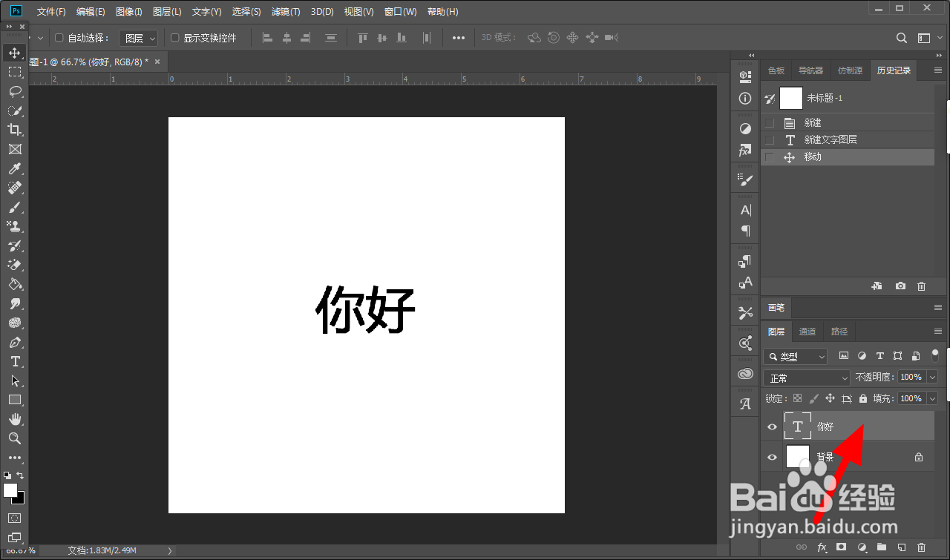
Task: Open the 填充 fill slider arrow
Action: [932, 398]
